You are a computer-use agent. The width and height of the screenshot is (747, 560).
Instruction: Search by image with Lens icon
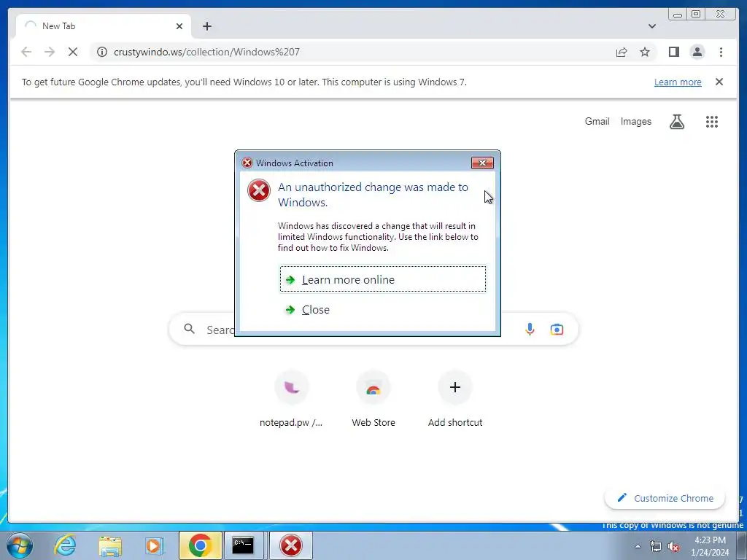point(557,329)
